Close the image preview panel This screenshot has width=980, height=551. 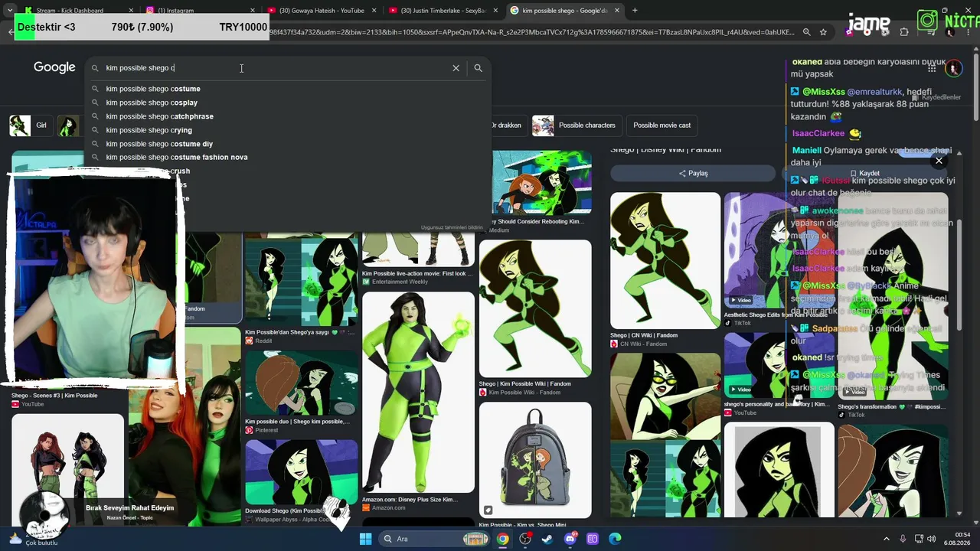pyautogui.click(x=939, y=161)
